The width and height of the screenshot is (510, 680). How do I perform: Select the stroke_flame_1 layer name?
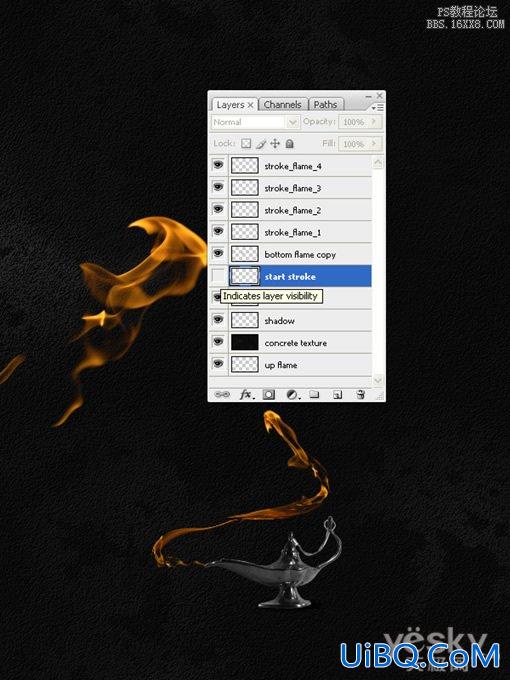[x=293, y=232]
